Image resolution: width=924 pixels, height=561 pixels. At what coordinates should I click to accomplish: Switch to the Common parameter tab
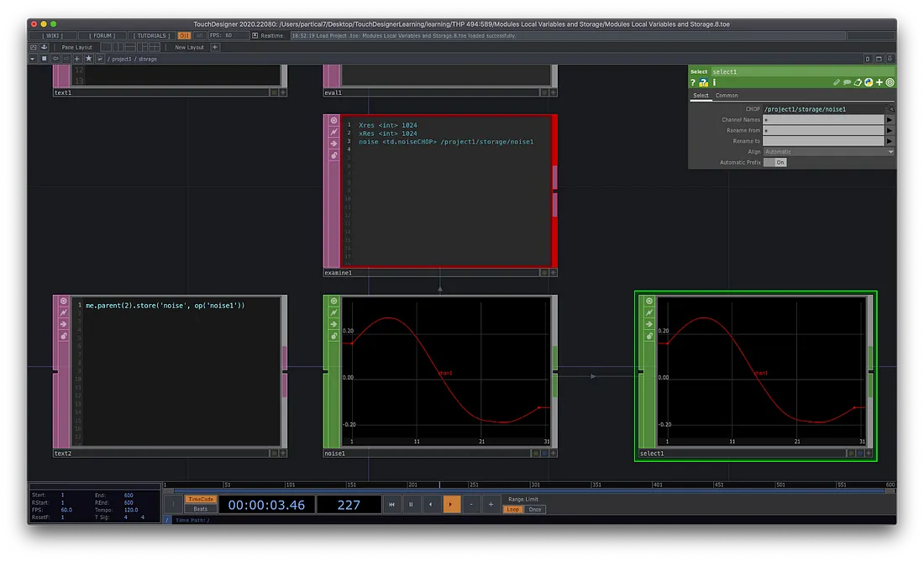[x=727, y=96]
